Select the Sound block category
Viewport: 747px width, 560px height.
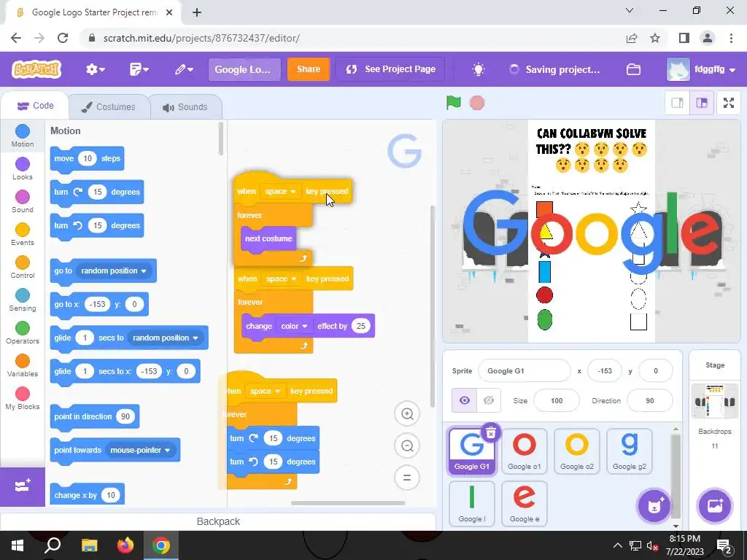(23, 201)
